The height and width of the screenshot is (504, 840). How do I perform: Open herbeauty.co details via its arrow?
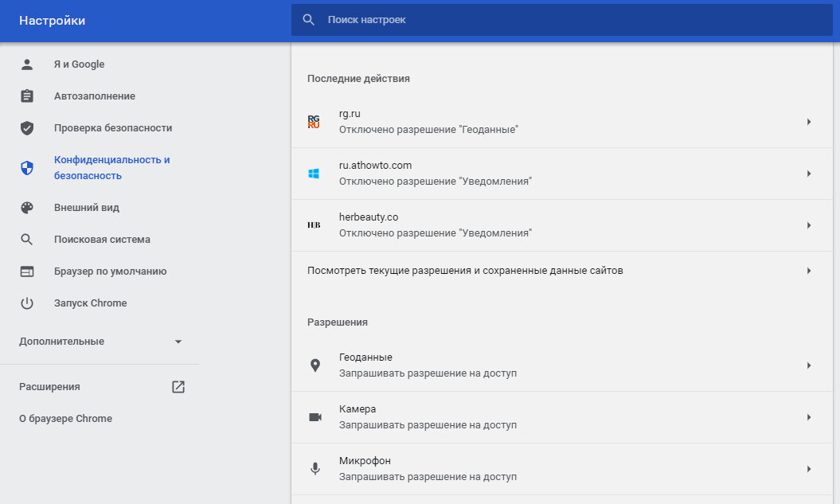pos(809,225)
